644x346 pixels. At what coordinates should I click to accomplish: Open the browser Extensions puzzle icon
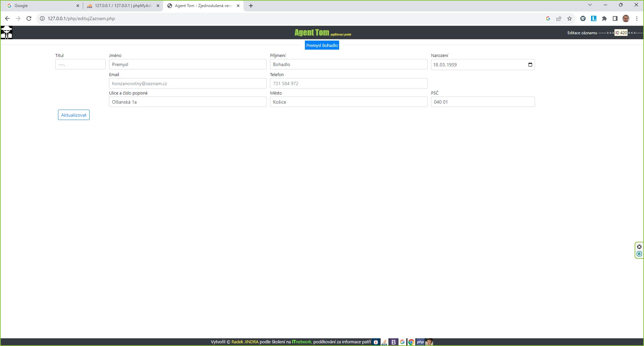604,19
